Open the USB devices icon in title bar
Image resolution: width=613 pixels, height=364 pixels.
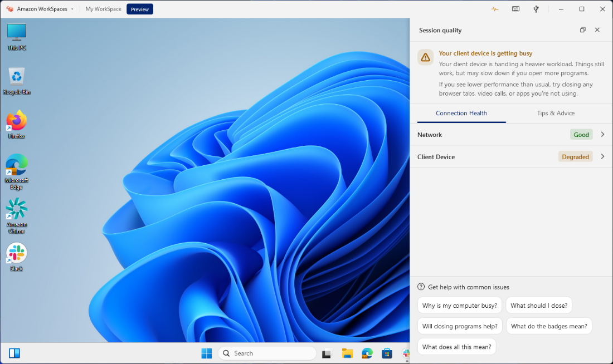[x=536, y=9]
